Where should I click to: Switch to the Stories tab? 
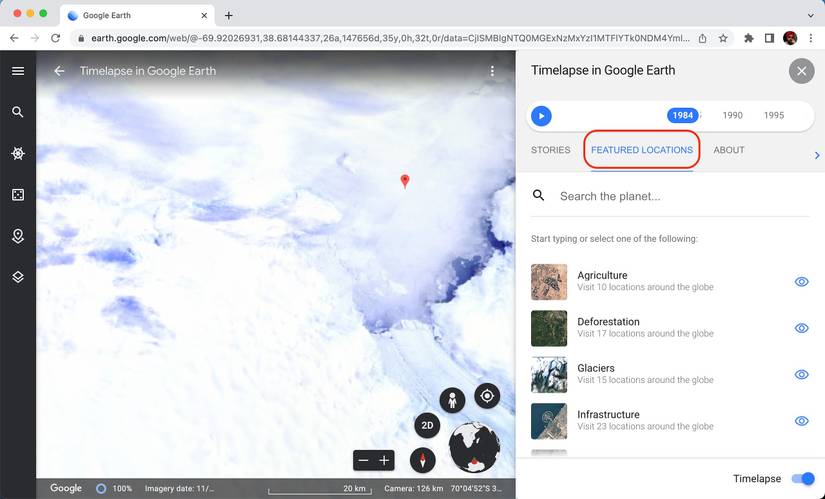pos(550,150)
